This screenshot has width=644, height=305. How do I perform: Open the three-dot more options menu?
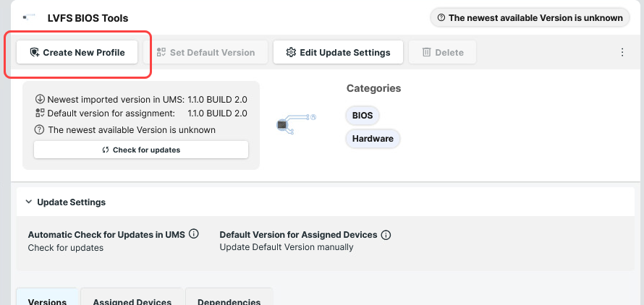point(622,53)
